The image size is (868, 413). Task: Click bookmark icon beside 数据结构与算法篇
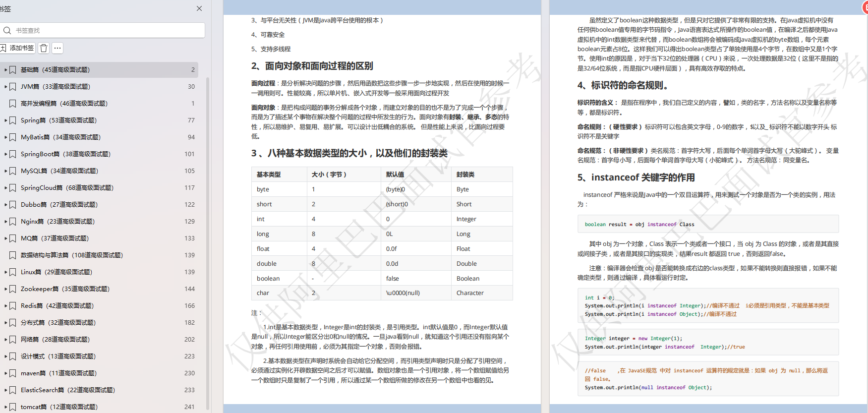[13, 255]
